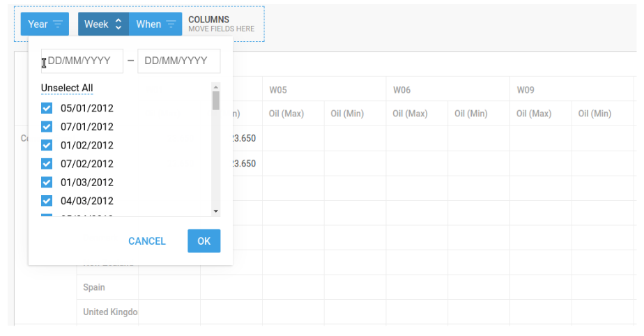Uncheck the 01/03/2012 date checkbox

click(47, 182)
